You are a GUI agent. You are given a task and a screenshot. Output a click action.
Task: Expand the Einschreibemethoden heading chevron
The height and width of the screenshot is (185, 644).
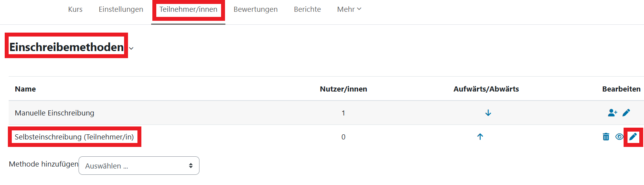coord(132,48)
